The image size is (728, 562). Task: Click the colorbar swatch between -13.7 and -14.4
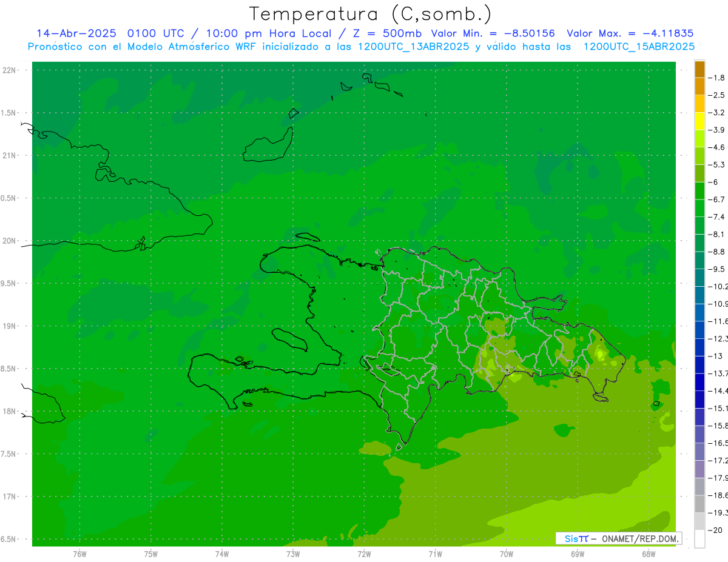click(x=699, y=382)
